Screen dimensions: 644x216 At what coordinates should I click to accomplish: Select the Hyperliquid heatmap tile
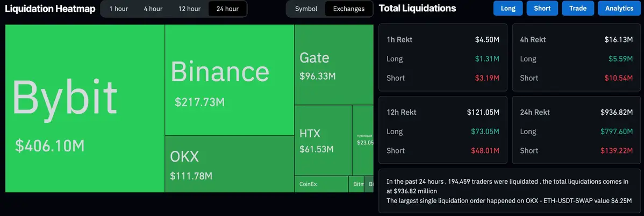click(x=363, y=140)
